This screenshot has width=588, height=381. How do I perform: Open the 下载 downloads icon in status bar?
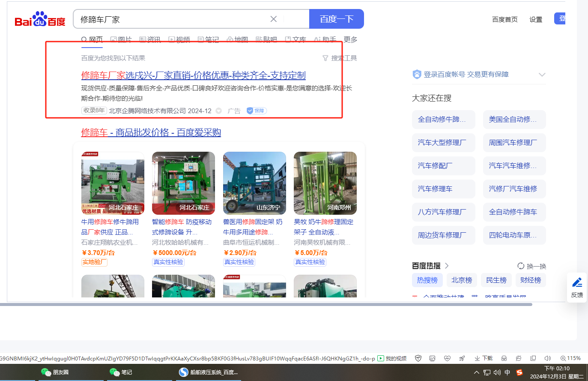pyautogui.click(x=483, y=358)
